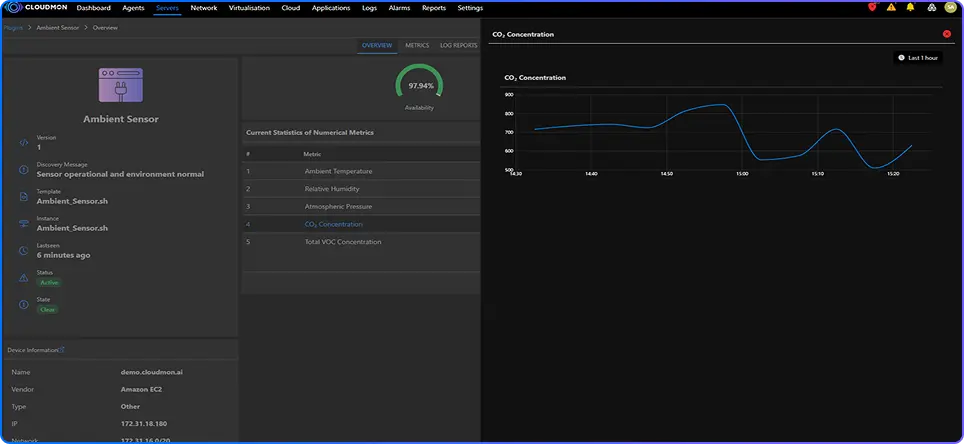
Task: Open the Alarms menu
Action: click(399, 8)
